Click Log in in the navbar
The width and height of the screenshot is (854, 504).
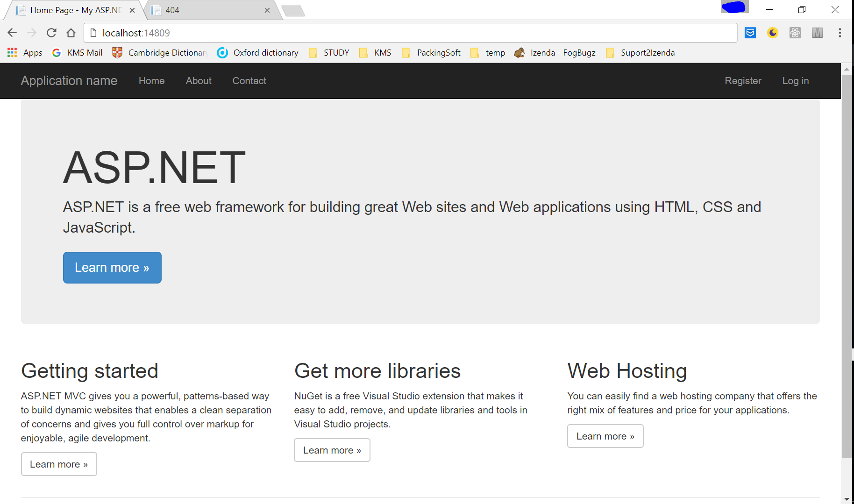tap(796, 81)
